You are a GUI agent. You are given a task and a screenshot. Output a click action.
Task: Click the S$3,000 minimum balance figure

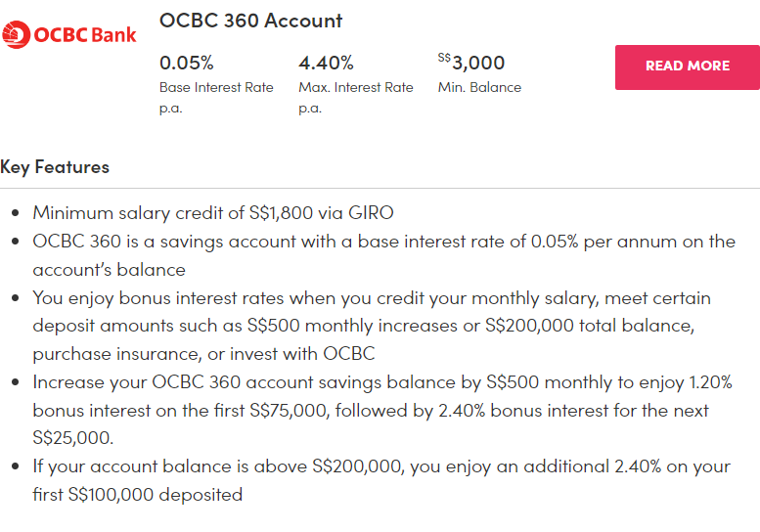pyautogui.click(x=477, y=64)
